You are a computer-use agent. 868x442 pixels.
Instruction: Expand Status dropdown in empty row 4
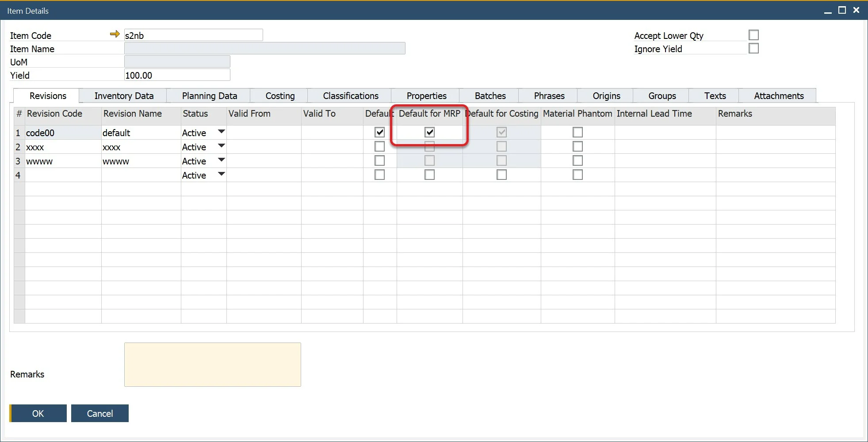[x=222, y=175]
